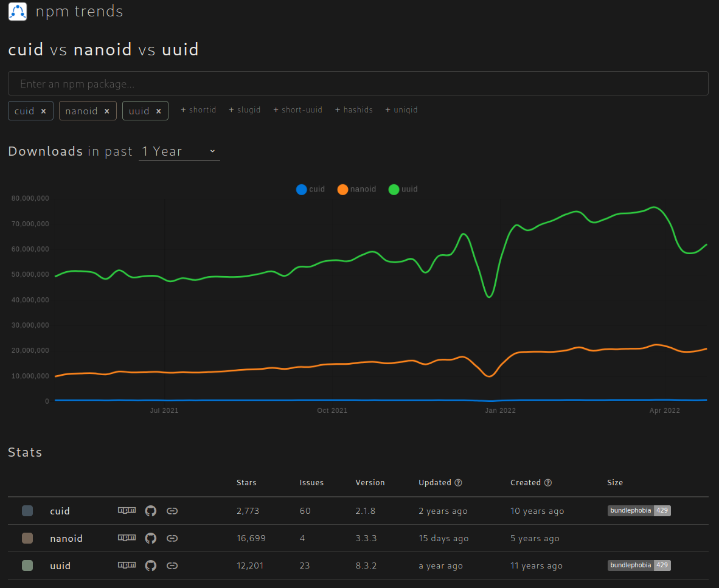This screenshot has height=588, width=719.
Task: Click the Apr 2022 axis label
Action: click(664, 410)
